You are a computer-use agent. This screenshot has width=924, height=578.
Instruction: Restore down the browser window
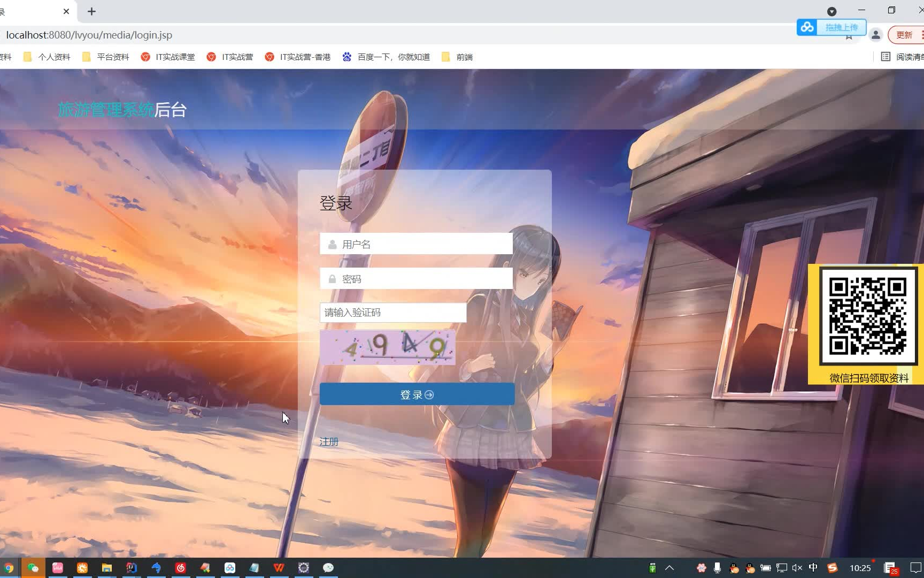[x=891, y=10]
